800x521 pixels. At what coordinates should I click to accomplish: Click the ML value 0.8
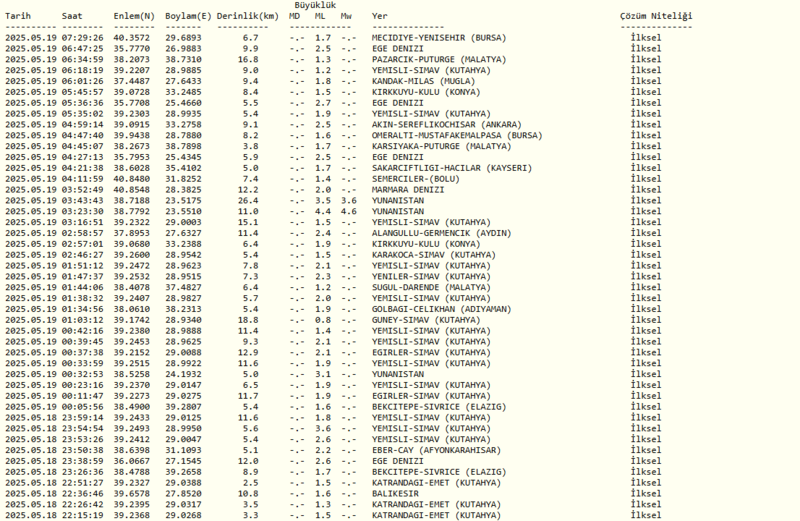[322, 320]
